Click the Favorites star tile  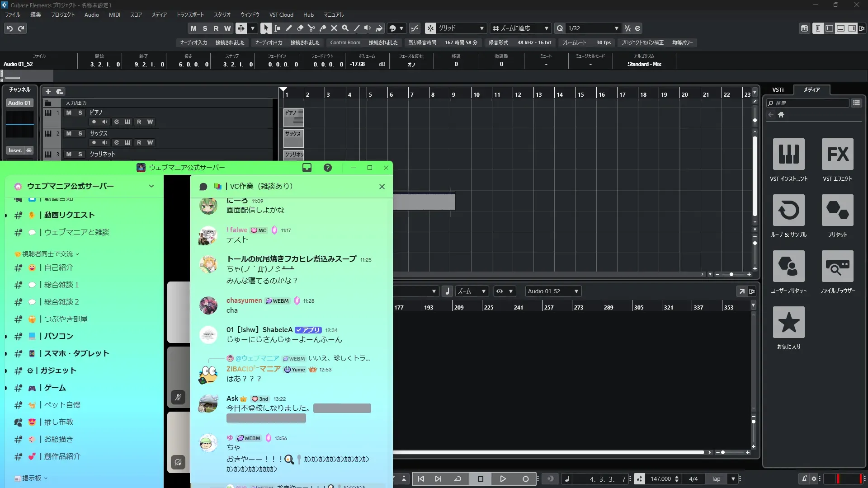point(788,323)
